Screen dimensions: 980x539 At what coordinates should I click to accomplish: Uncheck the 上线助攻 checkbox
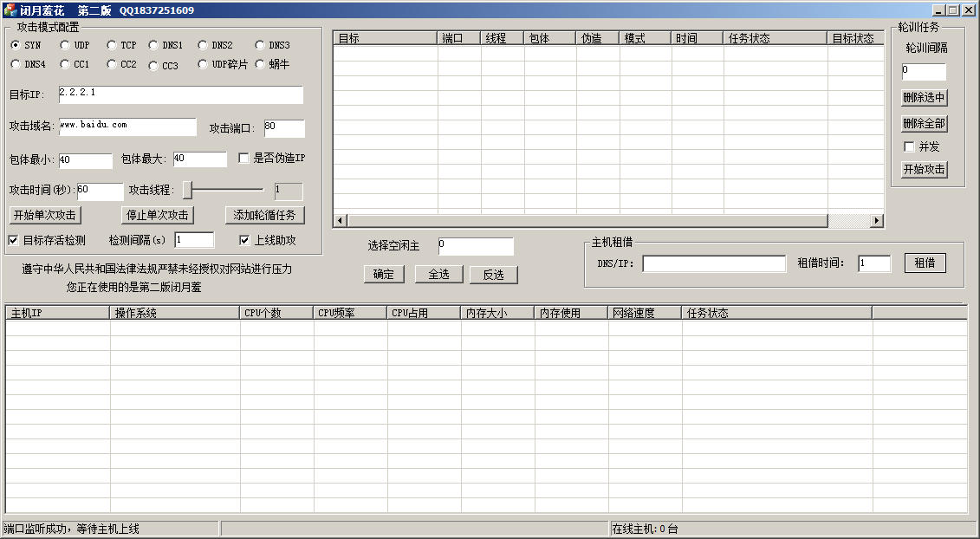pyautogui.click(x=244, y=240)
